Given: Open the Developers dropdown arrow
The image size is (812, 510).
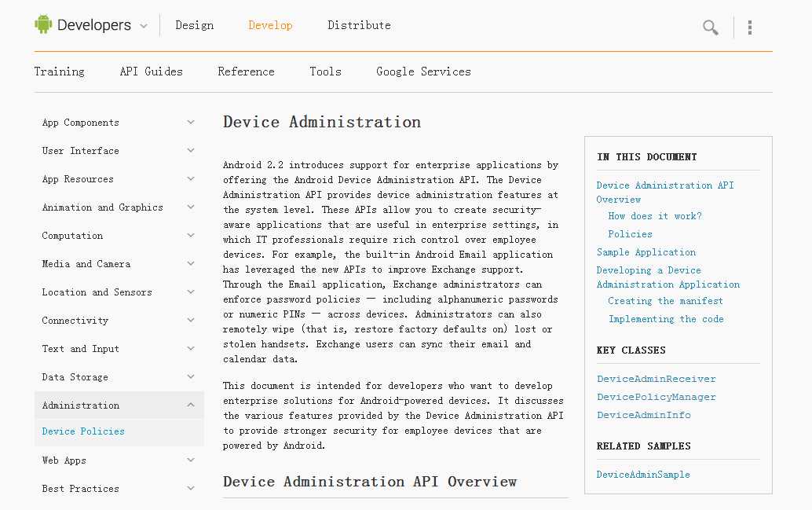Looking at the screenshot, I should click(x=144, y=26).
